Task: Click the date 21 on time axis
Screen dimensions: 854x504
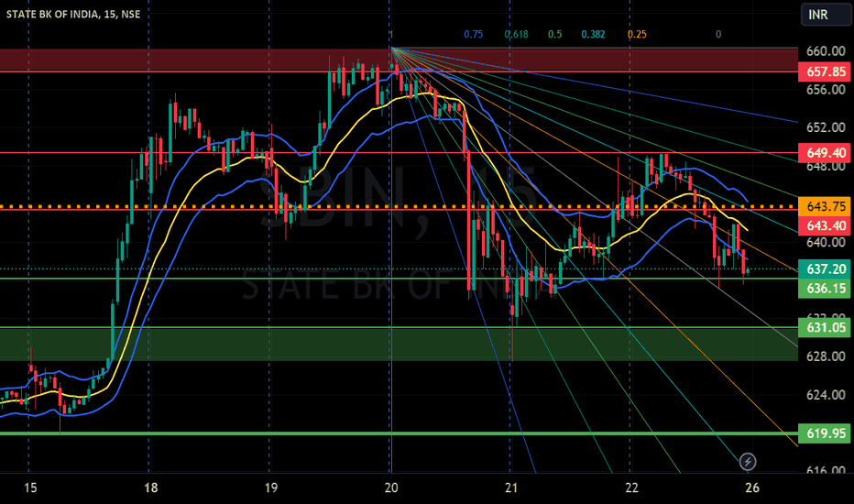Action: tap(511, 488)
